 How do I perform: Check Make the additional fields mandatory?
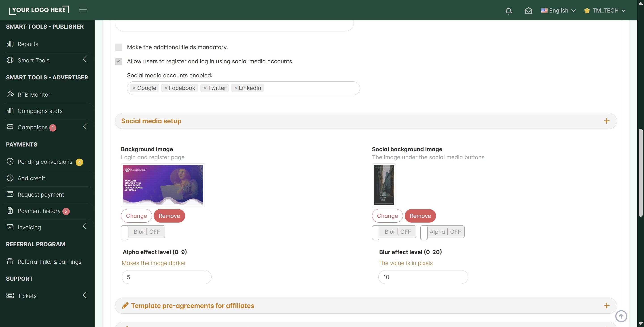click(x=119, y=47)
